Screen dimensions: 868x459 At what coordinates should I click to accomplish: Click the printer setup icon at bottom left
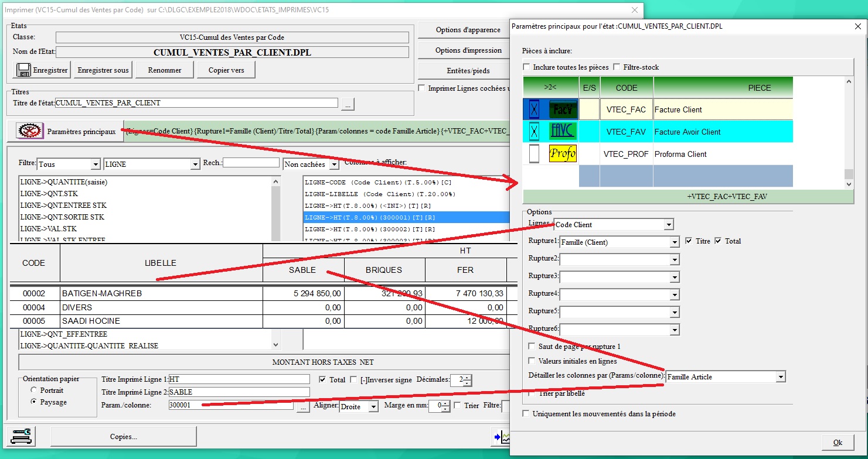[x=21, y=436]
